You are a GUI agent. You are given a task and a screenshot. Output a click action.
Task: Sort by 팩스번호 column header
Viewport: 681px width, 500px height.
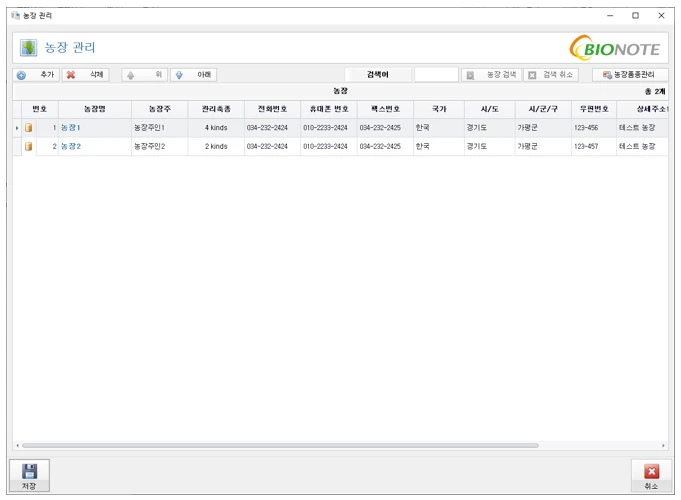(x=385, y=109)
